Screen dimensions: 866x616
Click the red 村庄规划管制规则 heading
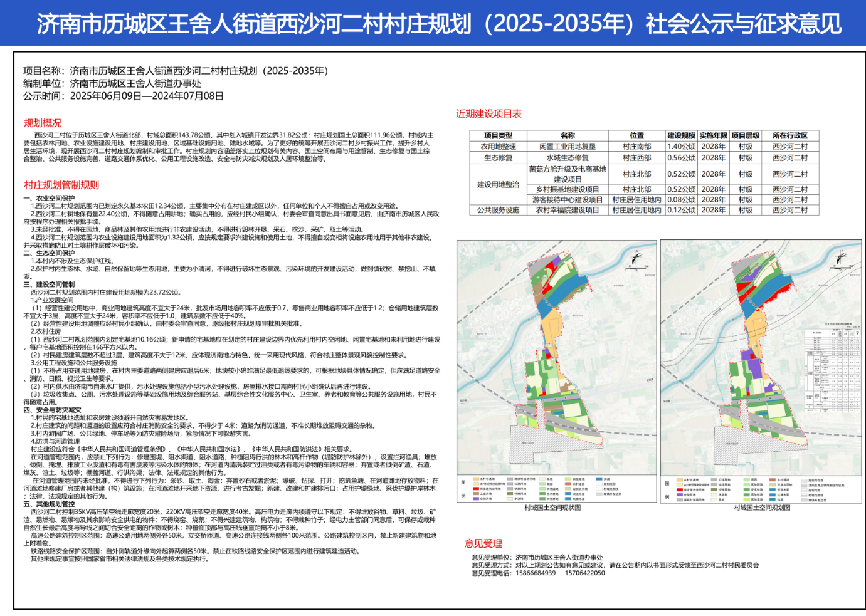point(61,185)
